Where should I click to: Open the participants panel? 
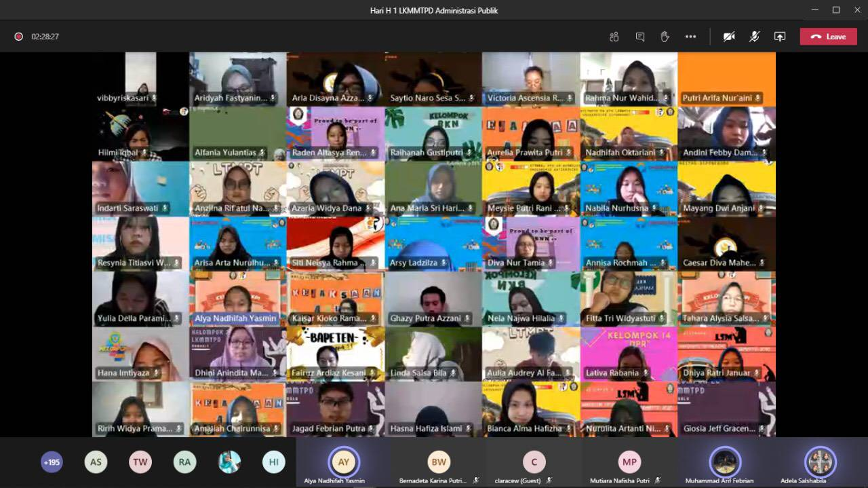click(614, 37)
